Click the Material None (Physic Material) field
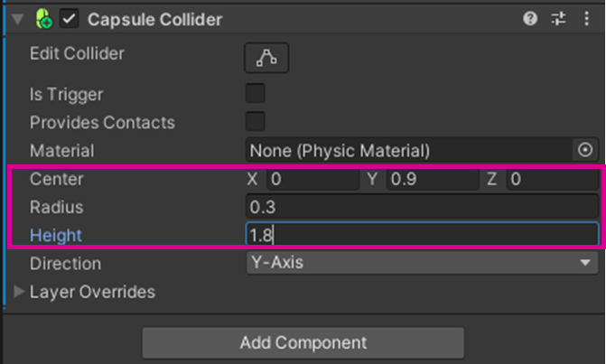606x364 pixels. (x=406, y=150)
